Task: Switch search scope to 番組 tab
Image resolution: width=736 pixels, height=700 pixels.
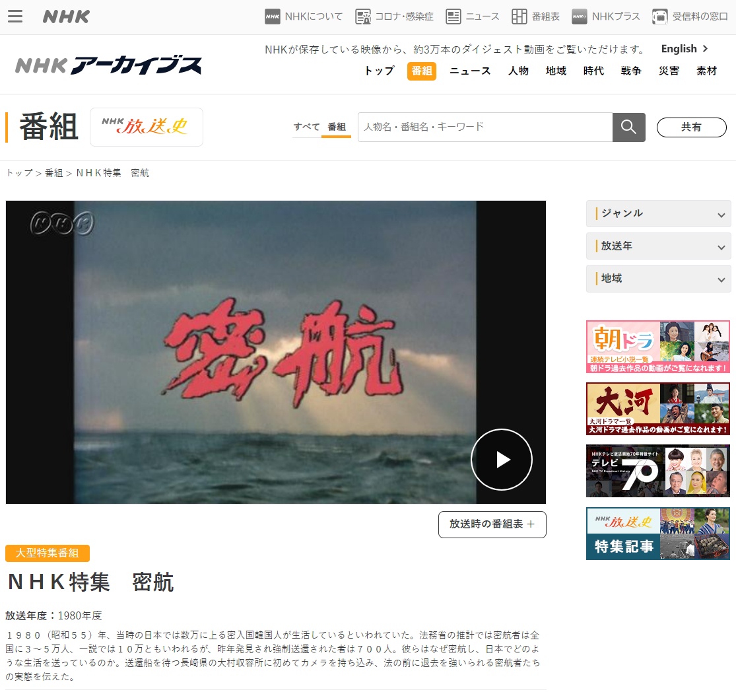Action: point(337,127)
